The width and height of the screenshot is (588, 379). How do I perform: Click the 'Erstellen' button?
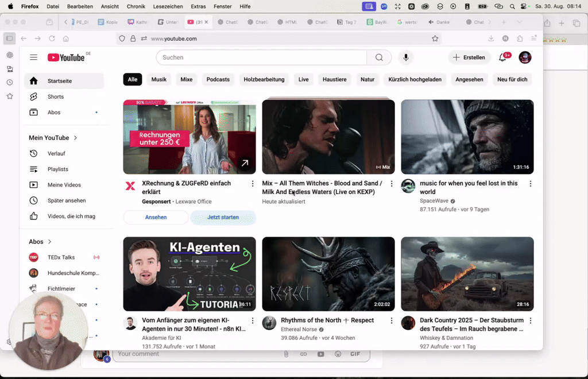point(469,57)
